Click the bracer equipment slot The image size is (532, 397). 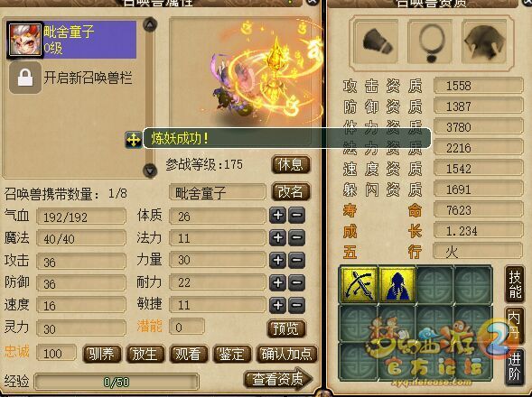coord(377,42)
